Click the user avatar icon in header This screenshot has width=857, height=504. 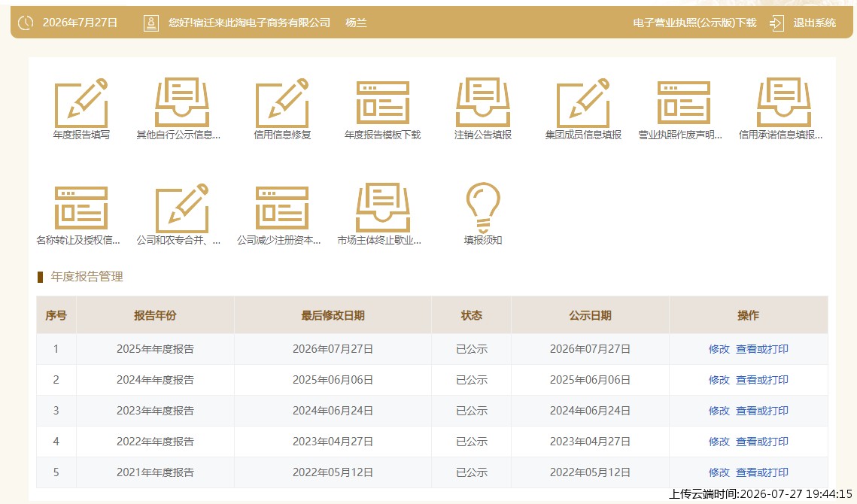(x=151, y=23)
